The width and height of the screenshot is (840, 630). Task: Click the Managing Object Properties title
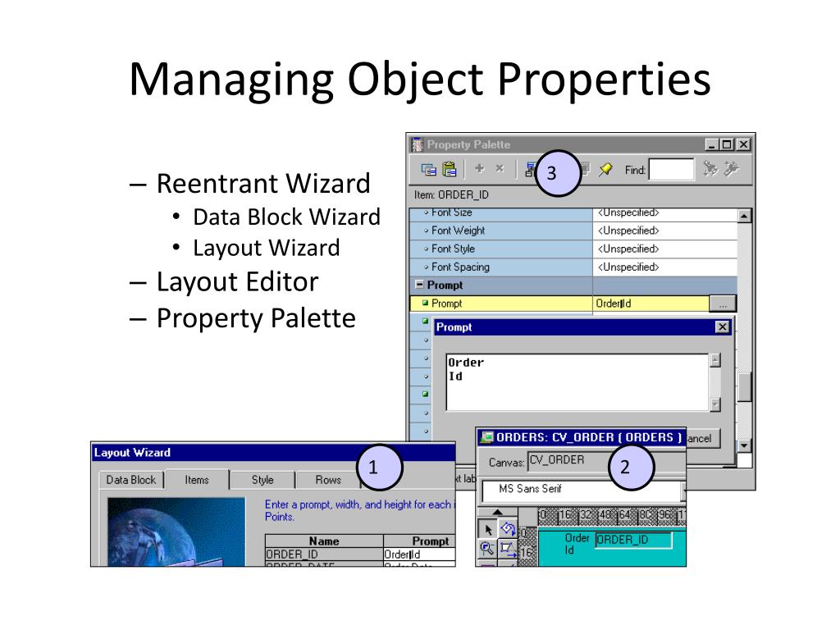tap(420, 80)
